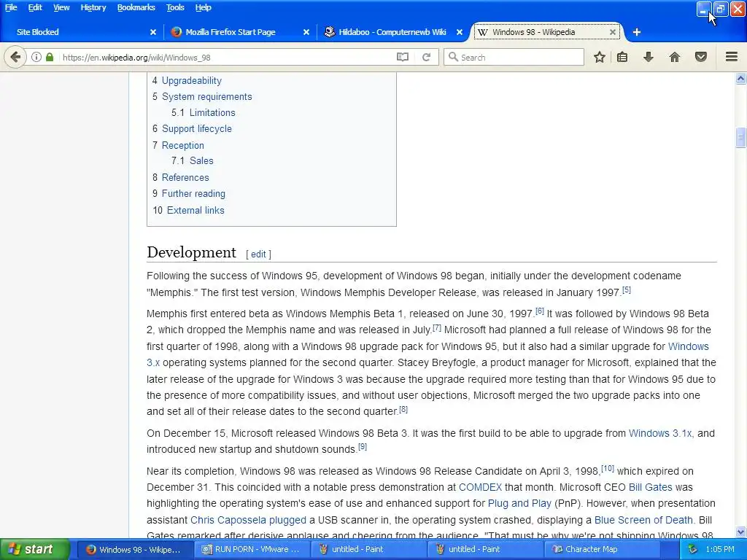Screen dimensions: 747x560
Task: Open Blue Screen of Death link
Action: click(643, 520)
